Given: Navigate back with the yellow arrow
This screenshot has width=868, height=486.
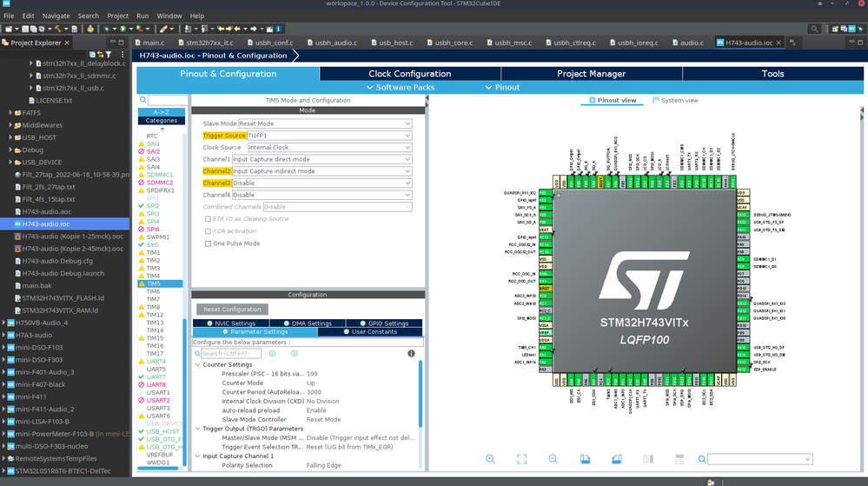Looking at the screenshot, I should click(x=237, y=29).
